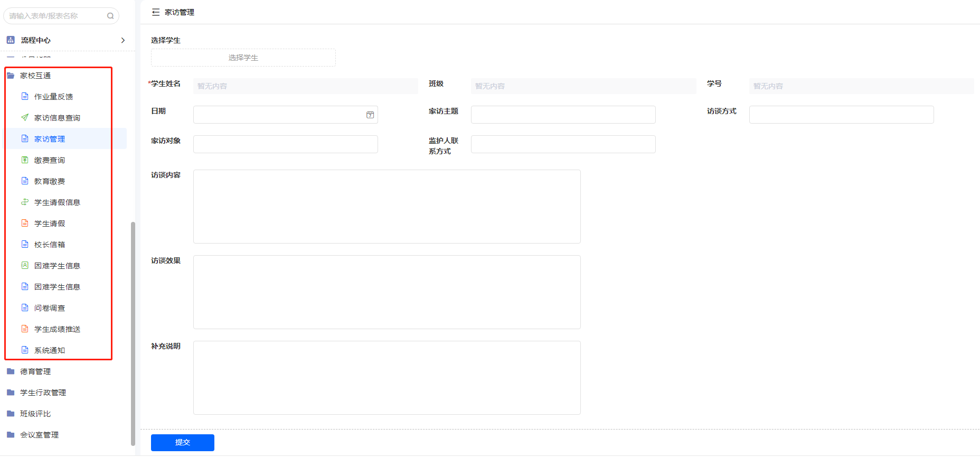Click the 家访信息查询 paper-plane icon
The height and width of the screenshot is (457, 980).
pos(25,117)
